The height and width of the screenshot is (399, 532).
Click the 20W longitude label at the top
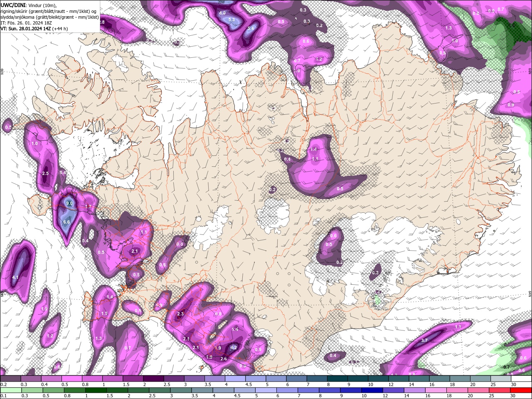pyautogui.click(x=221, y=2)
